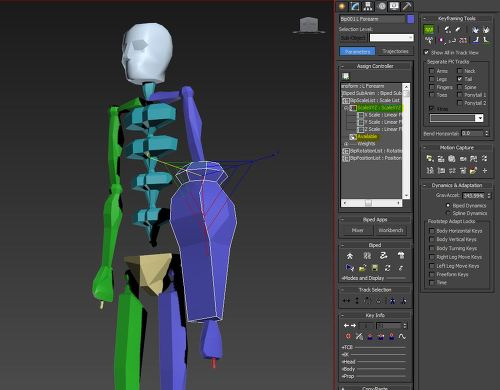Enable Biped Footstep Mode icon

[367, 256]
